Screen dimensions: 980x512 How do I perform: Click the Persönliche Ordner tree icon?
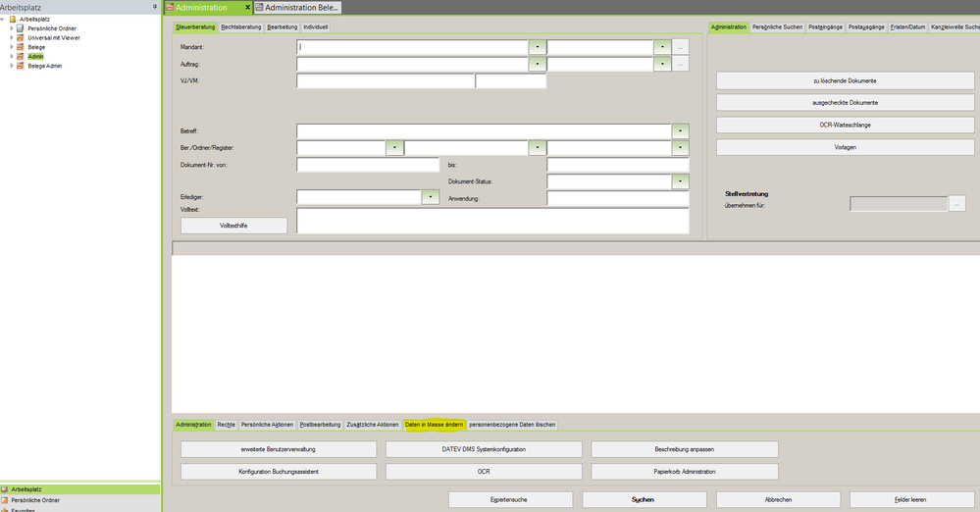[20, 28]
